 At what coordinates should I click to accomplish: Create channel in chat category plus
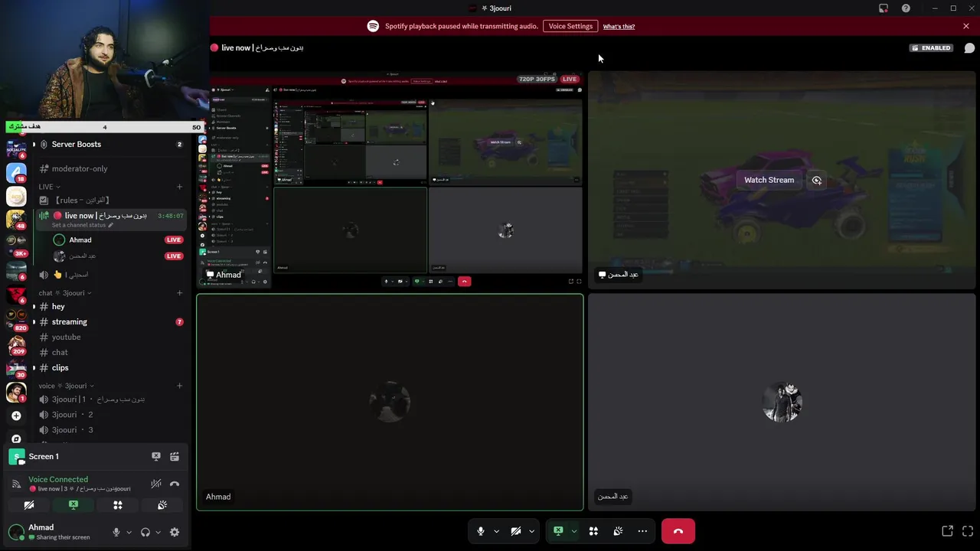coord(180,293)
